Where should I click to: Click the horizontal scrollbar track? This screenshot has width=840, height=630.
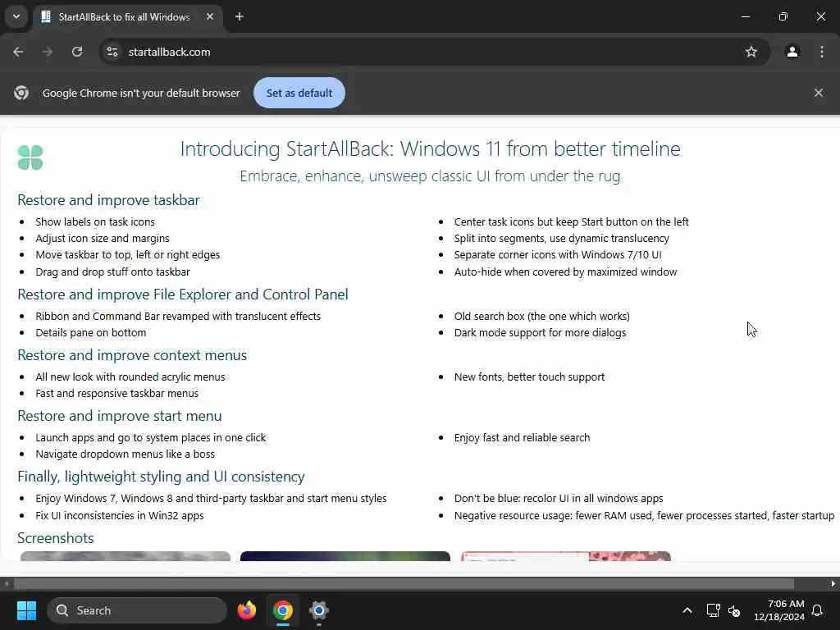point(419,583)
